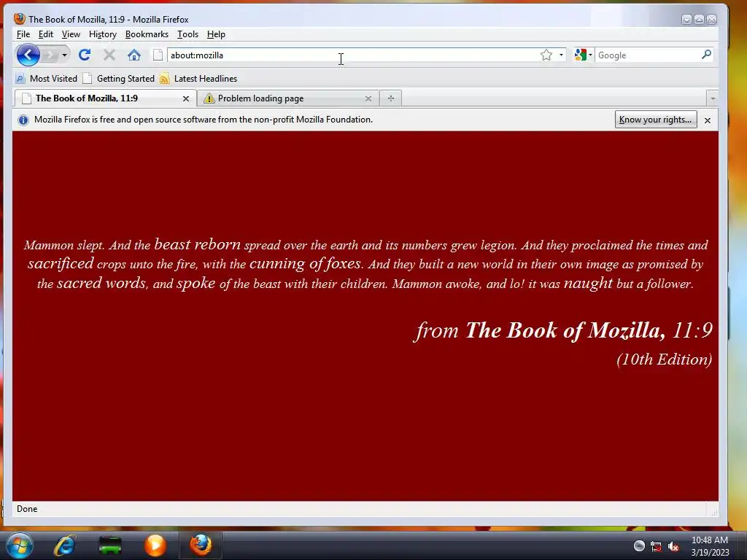Click the blue info icon in notification bar
Viewport: 747px width, 560px height.
23,120
